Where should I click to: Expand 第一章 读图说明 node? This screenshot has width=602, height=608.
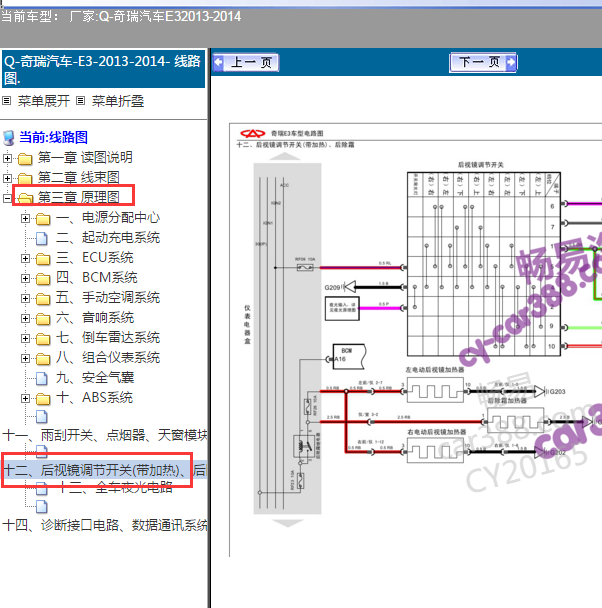tap(7, 158)
